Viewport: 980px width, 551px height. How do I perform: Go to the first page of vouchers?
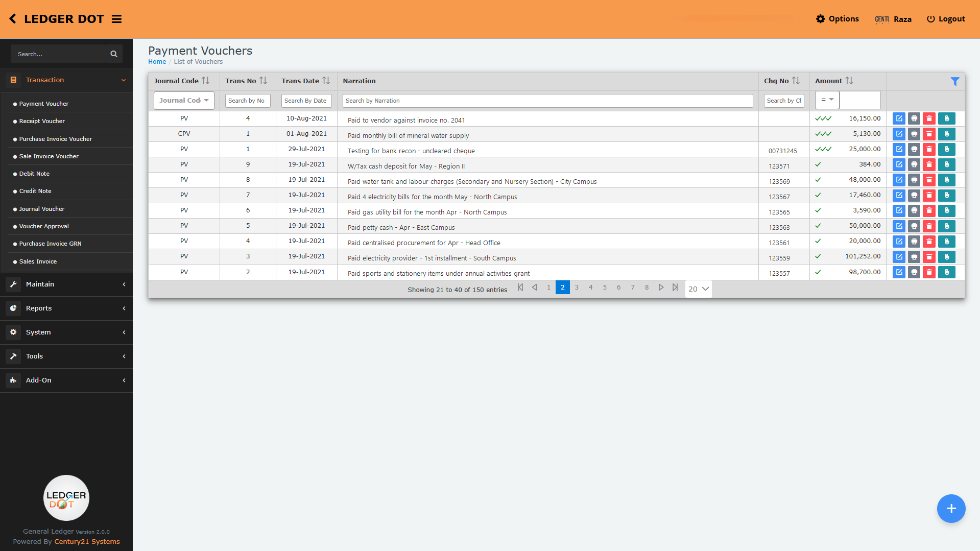[520, 288]
